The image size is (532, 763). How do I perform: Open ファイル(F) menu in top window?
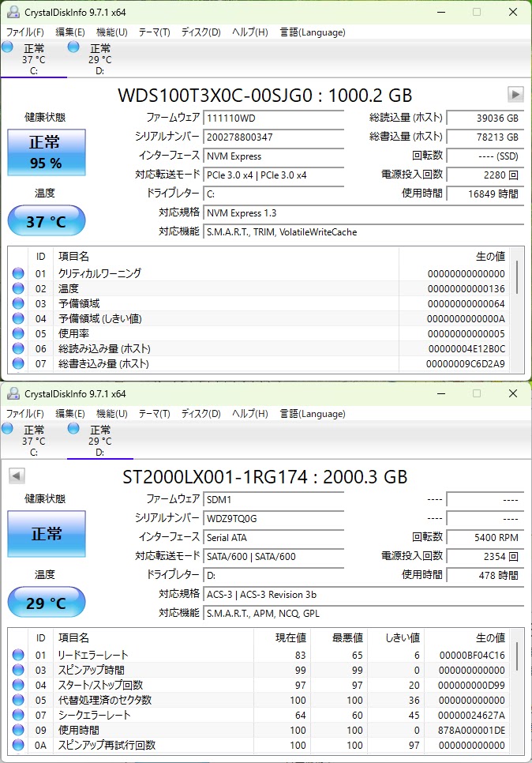coord(24,32)
